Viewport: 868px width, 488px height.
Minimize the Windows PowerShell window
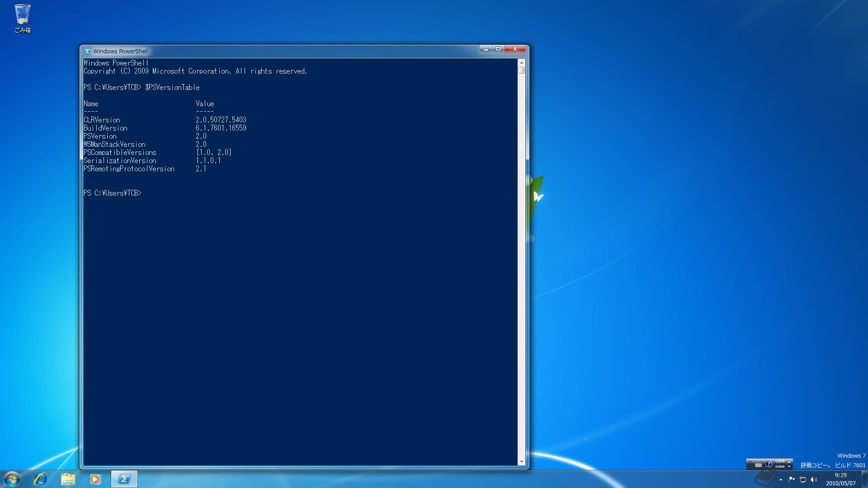pos(486,49)
